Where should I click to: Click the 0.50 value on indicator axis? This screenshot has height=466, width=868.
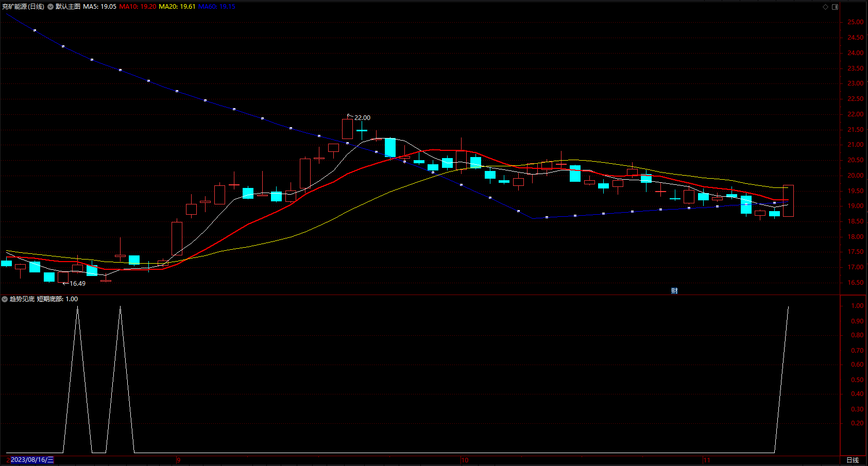(x=857, y=380)
